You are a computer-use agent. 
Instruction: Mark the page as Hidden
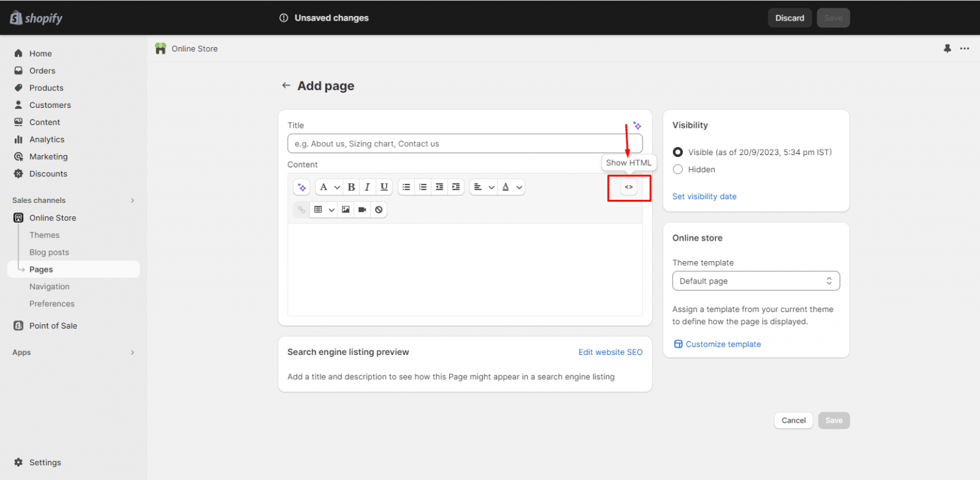click(677, 169)
